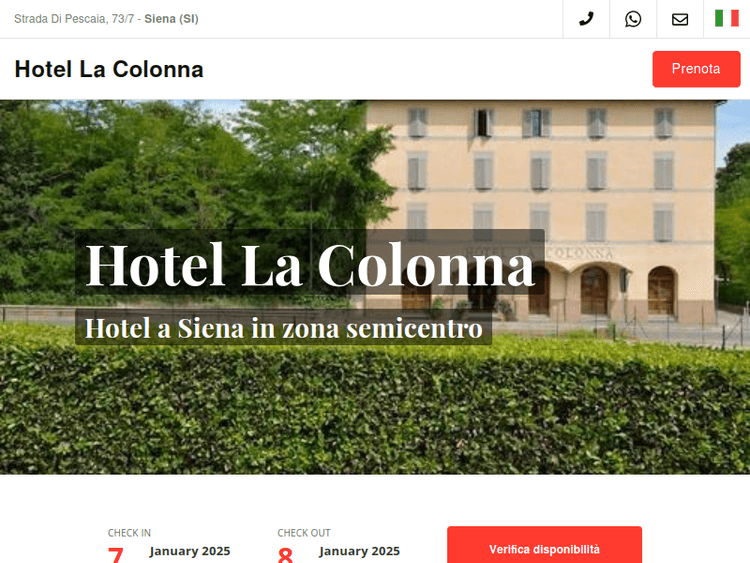Select the check-out day number 8
This screenshot has height=563, width=750.
[x=285, y=555]
